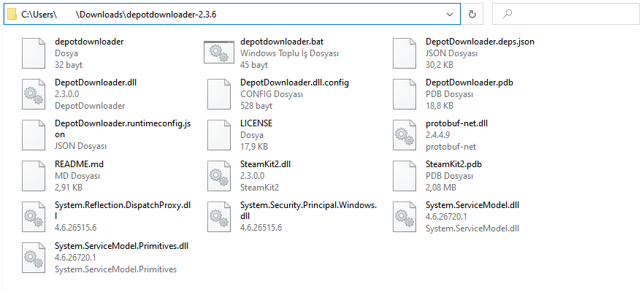The width and height of the screenshot is (644, 292).
Task: Select the protobuf-net.dll file icon
Action: click(x=405, y=134)
